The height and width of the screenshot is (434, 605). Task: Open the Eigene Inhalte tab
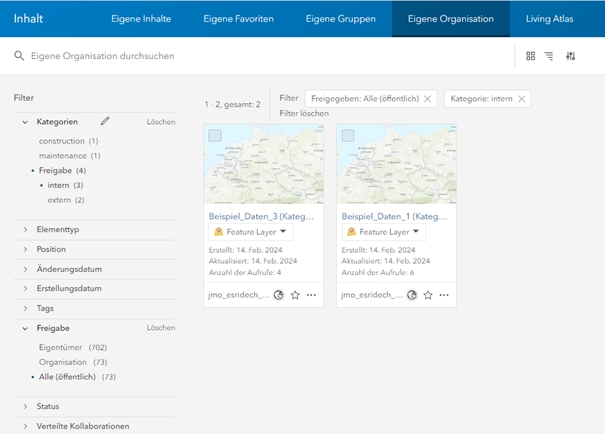141,19
